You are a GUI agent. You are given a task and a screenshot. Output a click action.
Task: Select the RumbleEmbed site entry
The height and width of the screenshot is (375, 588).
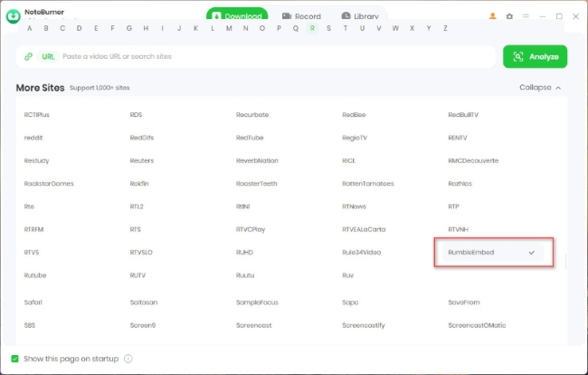493,253
